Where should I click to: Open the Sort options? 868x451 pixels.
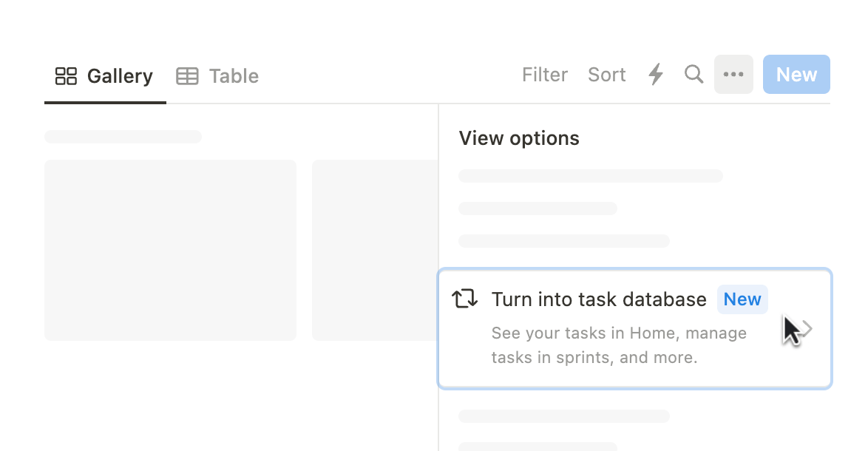click(607, 75)
